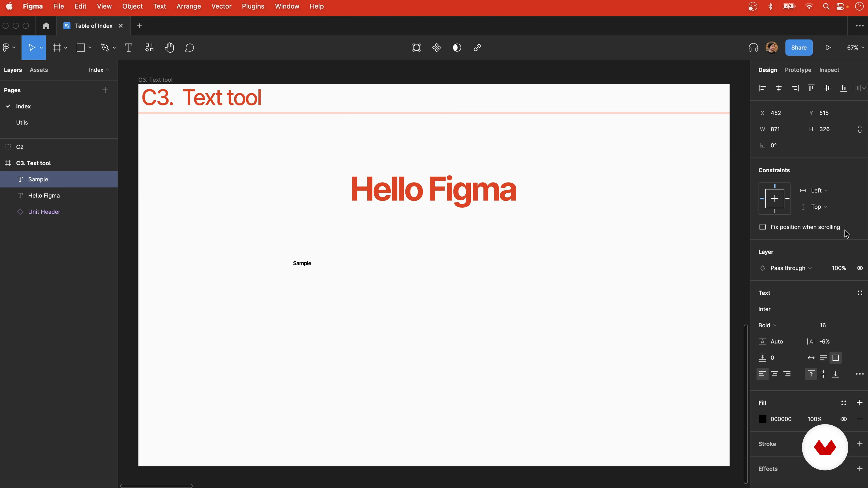Viewport: 868px width, 488px height.
Task: Open distribute spacing dropdown
Action: (860, 88)
